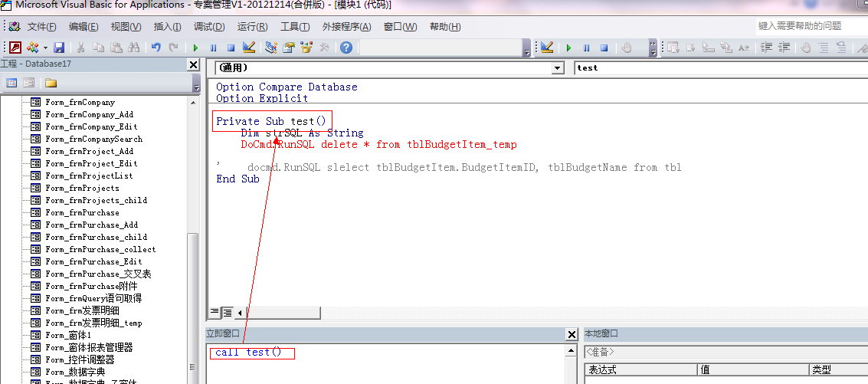Expand Standard toolbar options arrow
This screenshot has width=868, height=384.
[526, 48]
